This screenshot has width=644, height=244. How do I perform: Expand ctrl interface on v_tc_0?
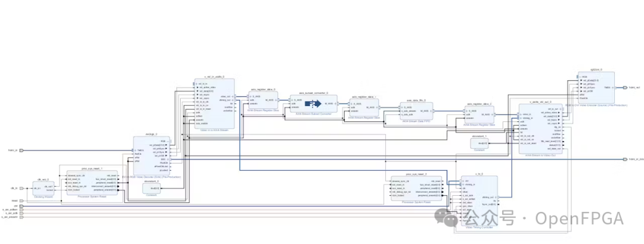coord(463,181)
